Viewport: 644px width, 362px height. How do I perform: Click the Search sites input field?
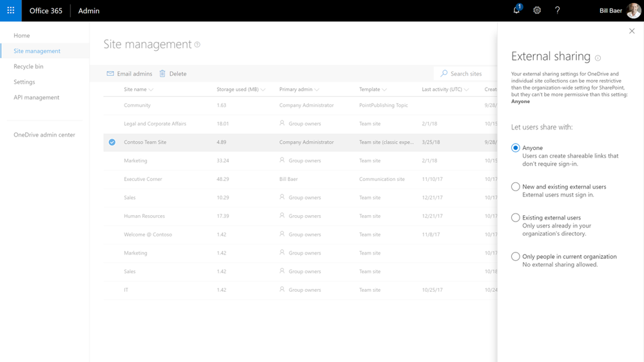(465, 73)
